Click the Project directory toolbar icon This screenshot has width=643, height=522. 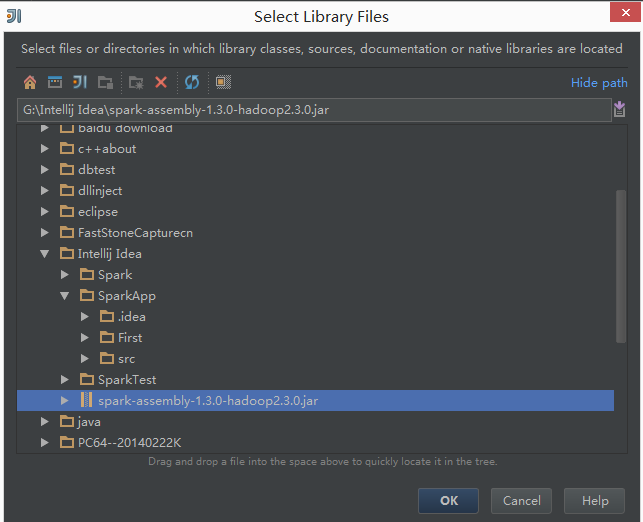pyautogui.click(x=80, y=82)
